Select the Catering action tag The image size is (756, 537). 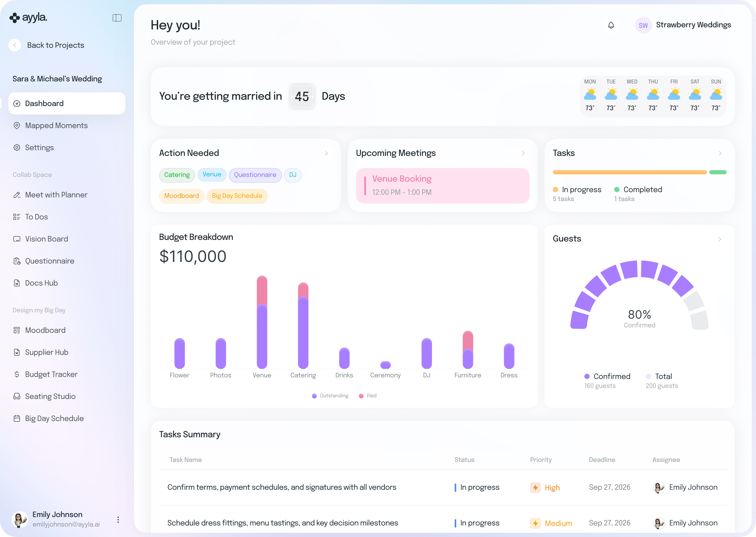[177, 175]
